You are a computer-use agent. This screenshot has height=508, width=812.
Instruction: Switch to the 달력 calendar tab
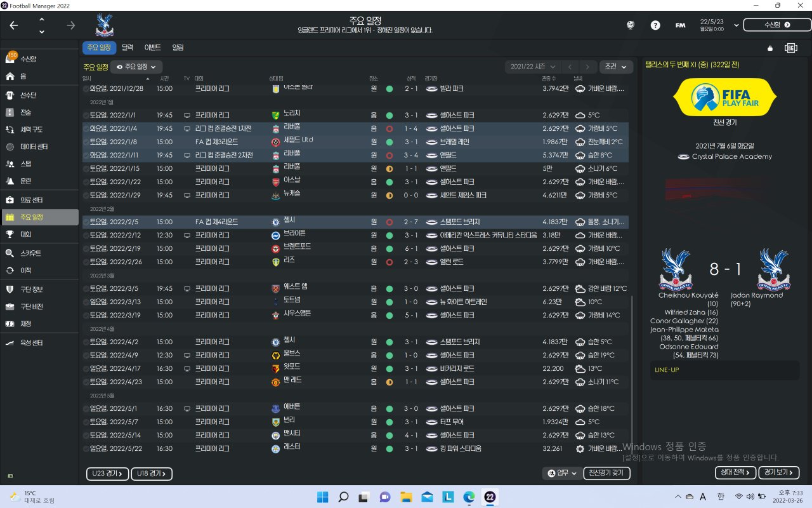[128, 48]
